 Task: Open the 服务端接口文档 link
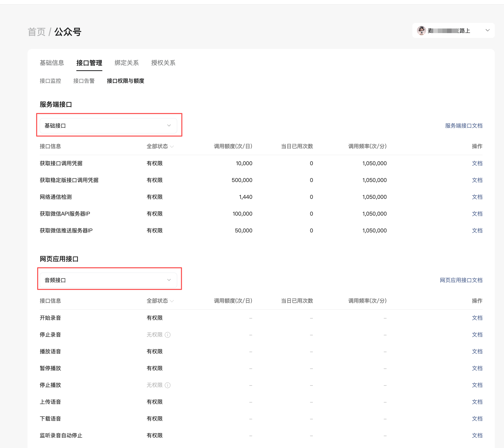[x=464, y=126]
